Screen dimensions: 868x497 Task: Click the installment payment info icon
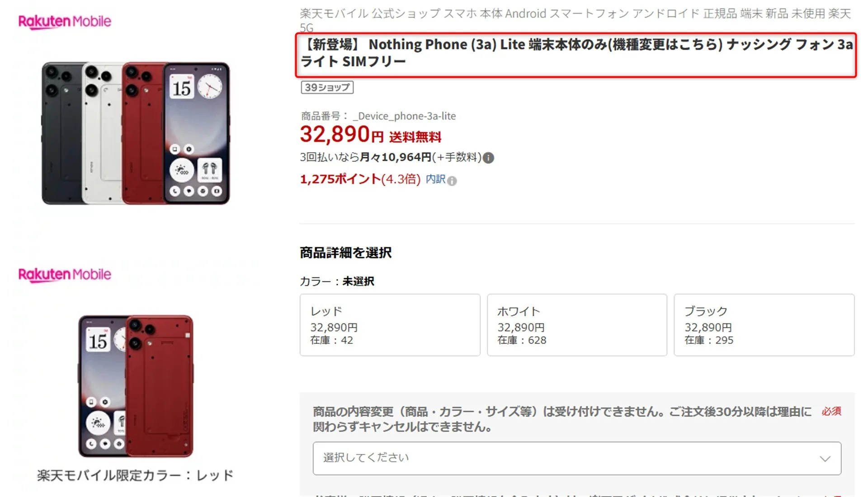click(488, 158)
